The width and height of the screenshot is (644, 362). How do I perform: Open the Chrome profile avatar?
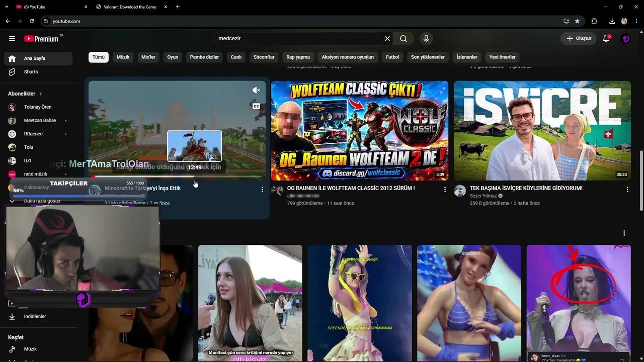[624, 21]
